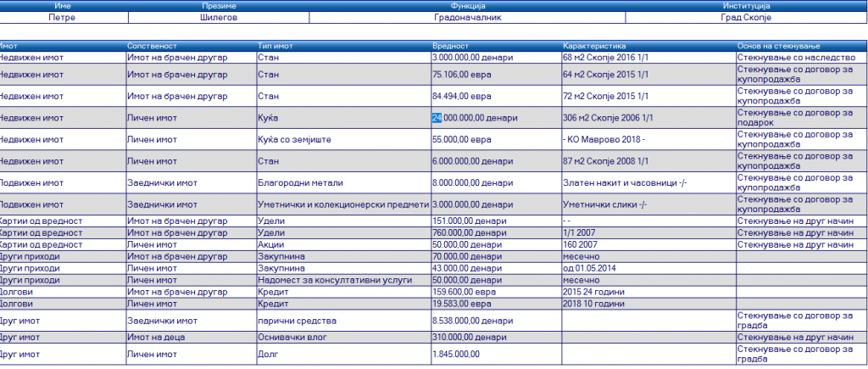The image size is (868, 369).
Task: Click the КО Маврово 2018 cell
Action: click(648, 140)
